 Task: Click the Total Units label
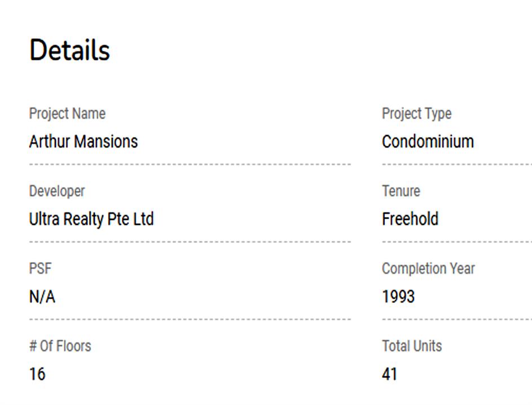[x=412, y=346]
